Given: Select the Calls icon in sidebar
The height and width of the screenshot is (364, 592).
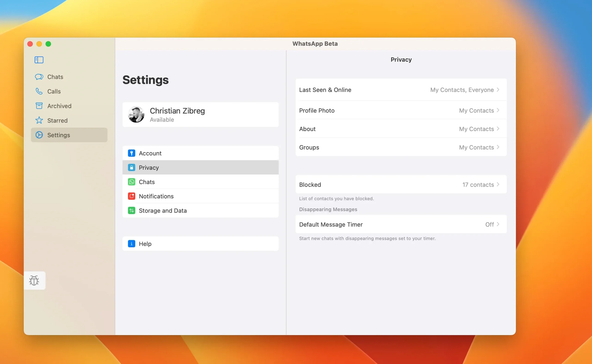Looking at the screenshot, I should [39, 91].
